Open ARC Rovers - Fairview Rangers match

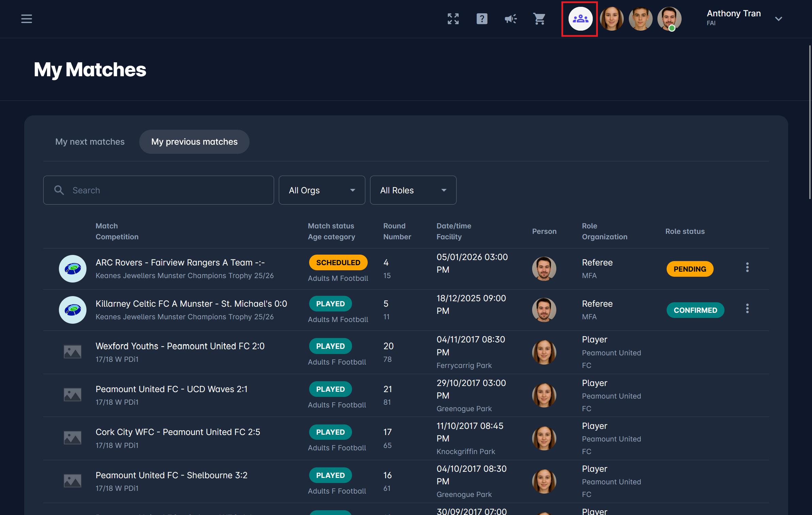(180, 262)
